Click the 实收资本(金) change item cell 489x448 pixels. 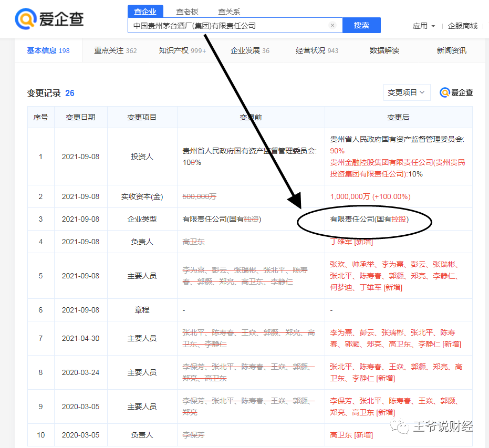142,197
